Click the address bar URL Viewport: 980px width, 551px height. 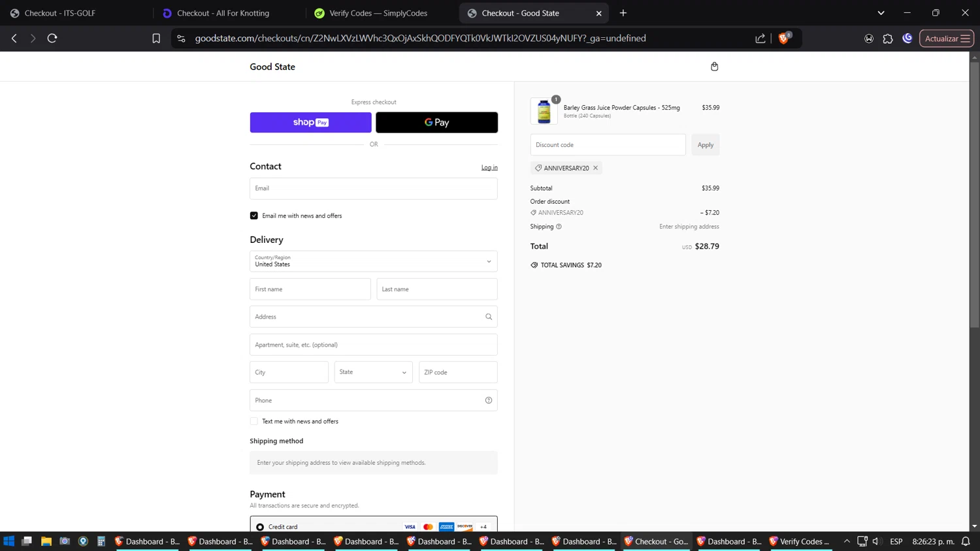pos(421,39)
